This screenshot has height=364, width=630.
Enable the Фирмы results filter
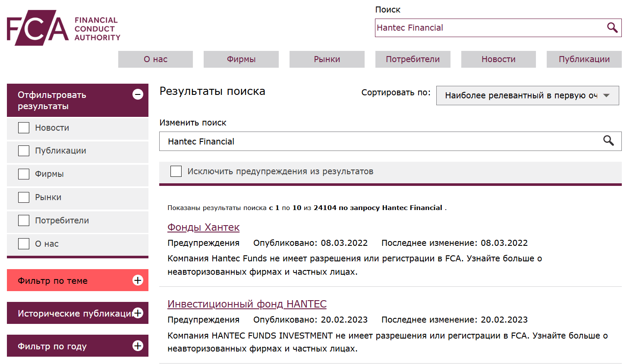23,174
